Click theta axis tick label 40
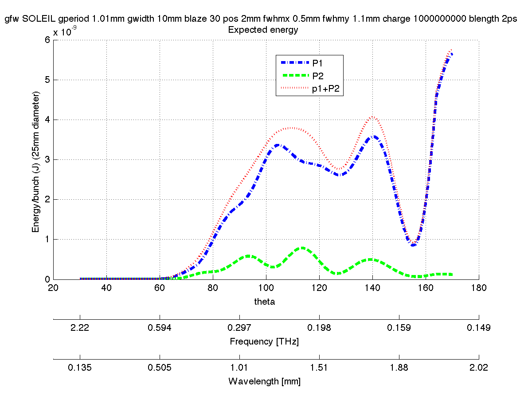This screenshot has width=532, height=399. [x=106, y=288]
